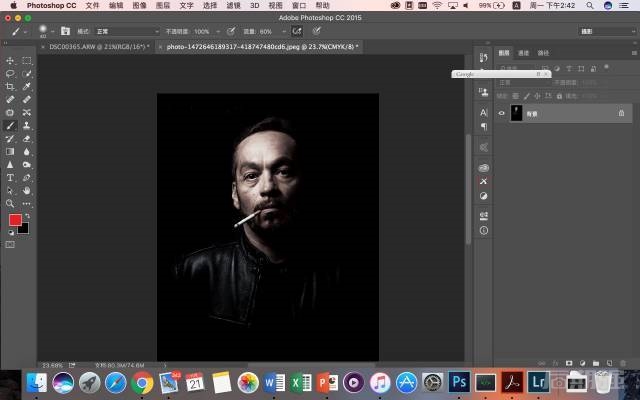Image resolution: width=640 pixels, height=400 pixels.
Task: Open Chrome from the Dock
Action: [x=142, y=383]
